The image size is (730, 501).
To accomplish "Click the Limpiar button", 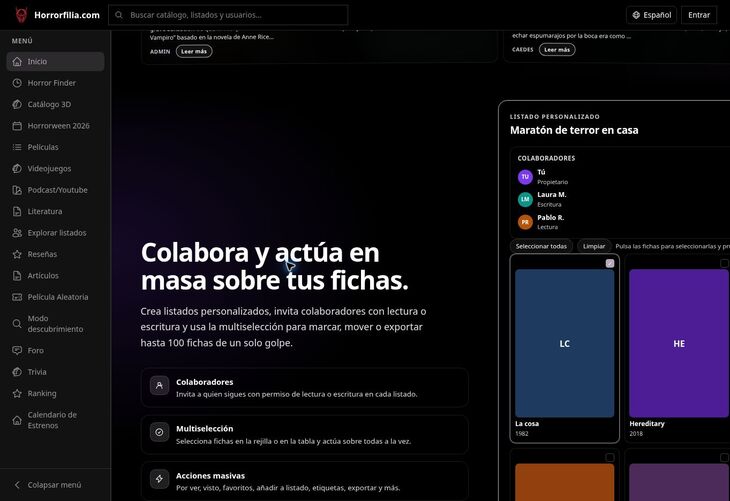I will pos(594,246).
